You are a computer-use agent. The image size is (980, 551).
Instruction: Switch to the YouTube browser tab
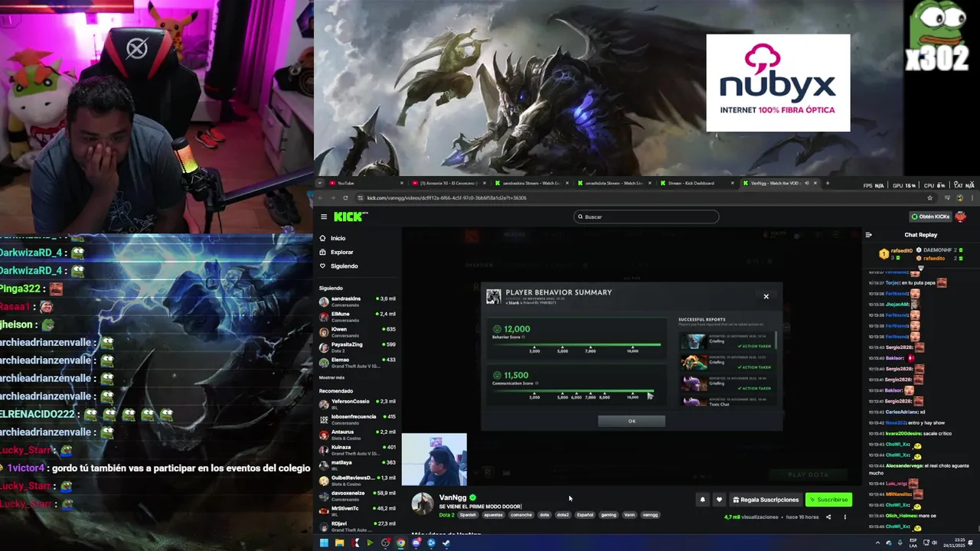tap(365, 183)
